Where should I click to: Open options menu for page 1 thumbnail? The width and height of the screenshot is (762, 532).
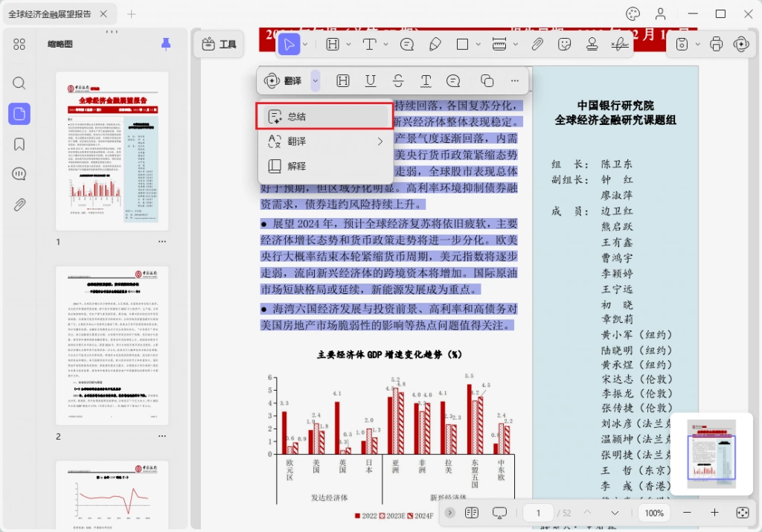[161, 242]
